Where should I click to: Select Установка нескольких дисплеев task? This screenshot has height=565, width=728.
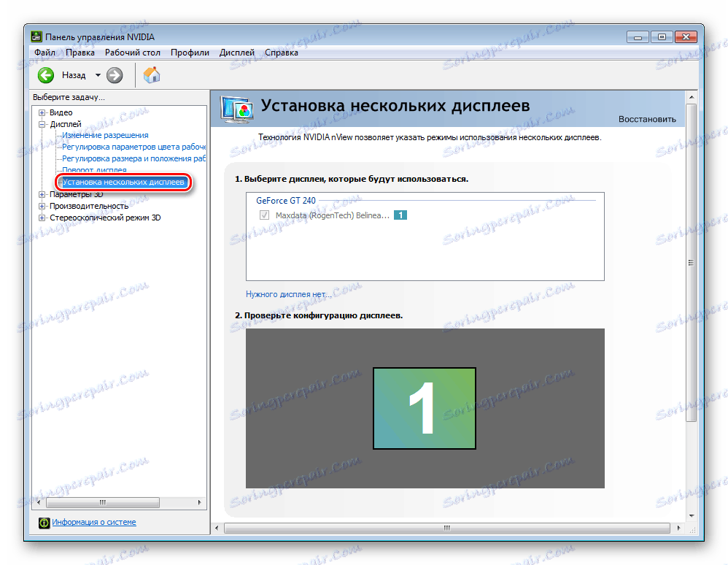pyautogui.click(x=123, y=182)
